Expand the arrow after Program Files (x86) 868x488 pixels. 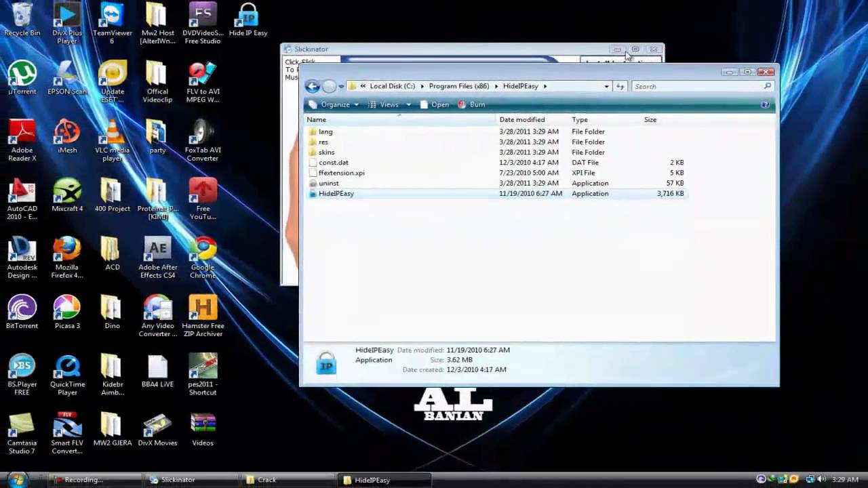pos(496,86)
